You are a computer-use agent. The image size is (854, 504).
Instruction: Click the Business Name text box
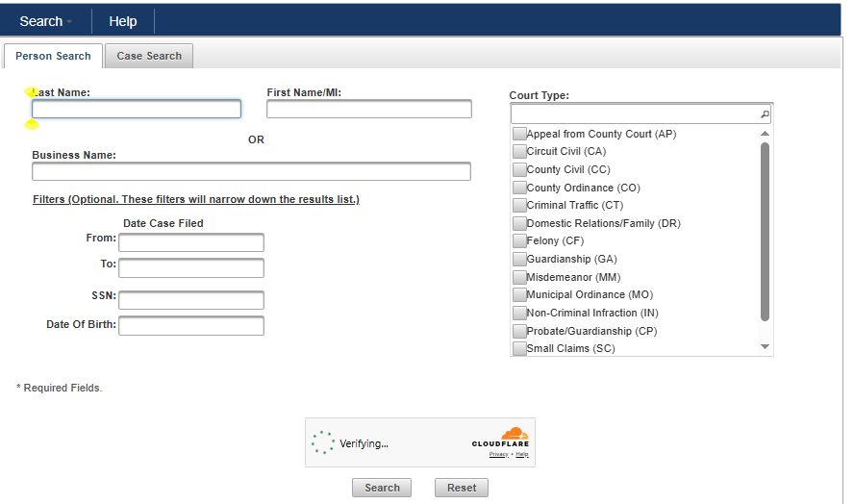tap(251, 172)
